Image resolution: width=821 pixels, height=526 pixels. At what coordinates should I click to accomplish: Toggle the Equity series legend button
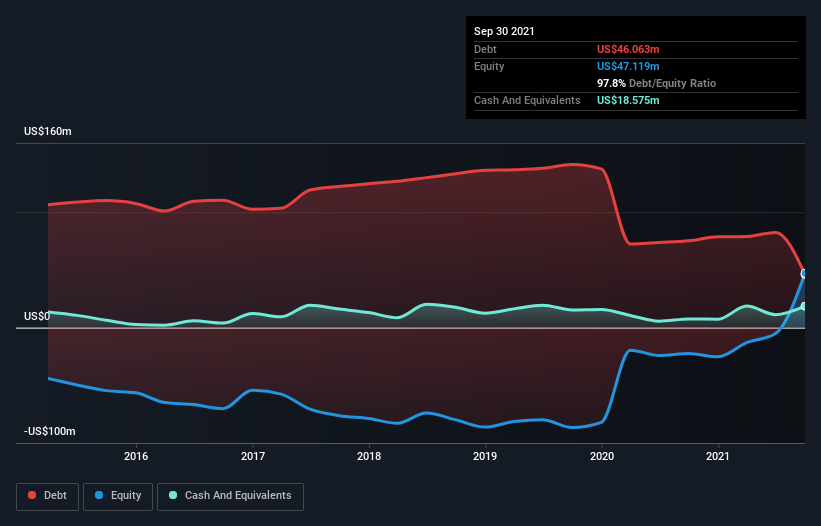point(118,496)
